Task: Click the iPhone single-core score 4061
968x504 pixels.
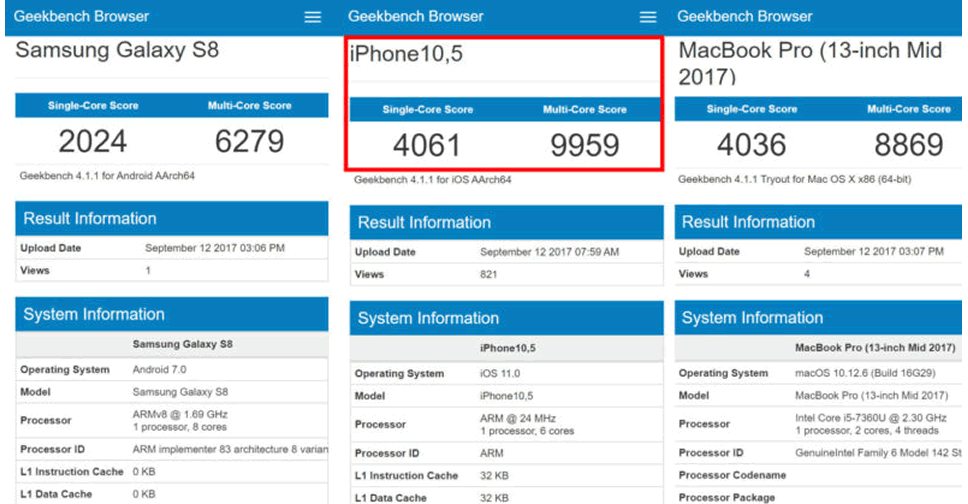Action: [427, 146]
